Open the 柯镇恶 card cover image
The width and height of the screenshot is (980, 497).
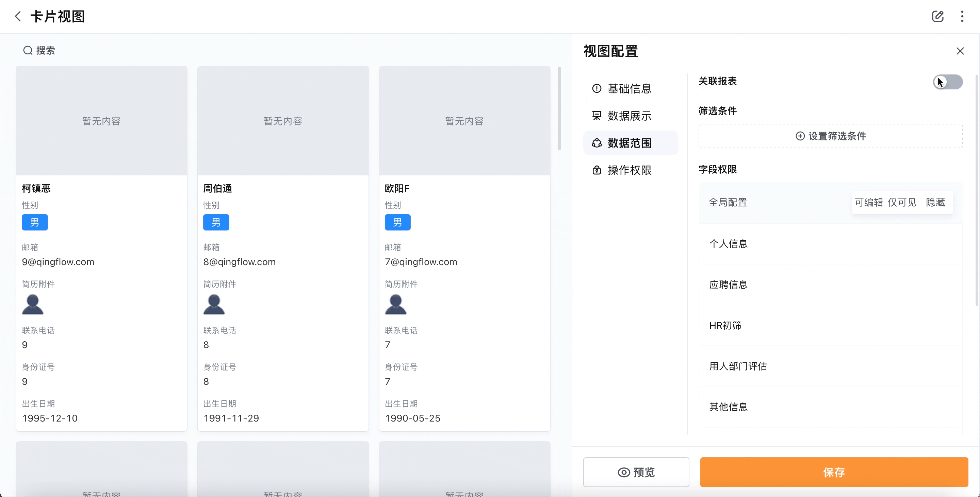point(102,121)
